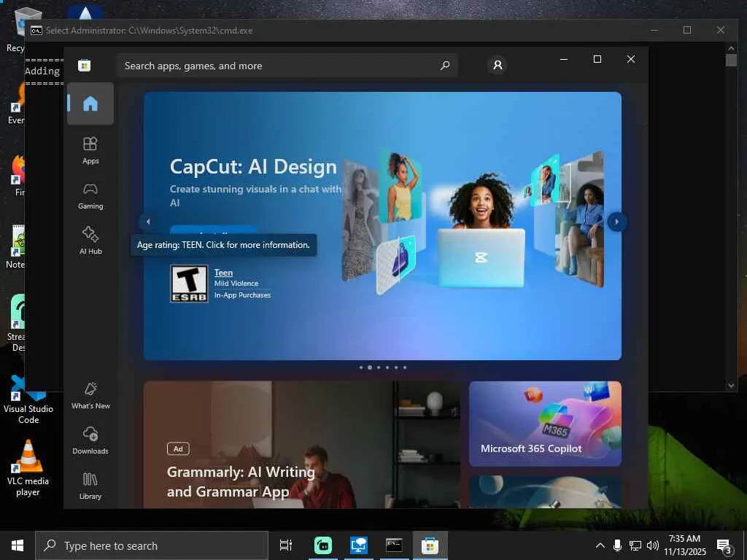
Task: Go to the Gaming section
Action: click(x=90, y=195)
